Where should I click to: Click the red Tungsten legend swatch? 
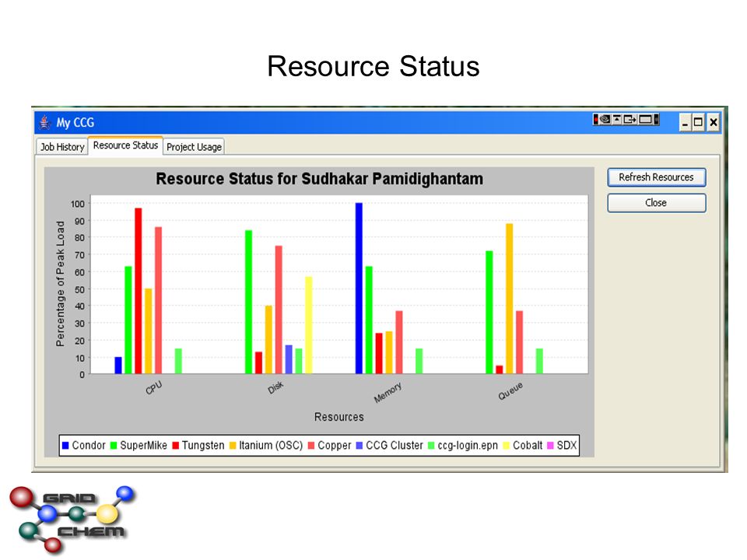[x=175, y=445]
